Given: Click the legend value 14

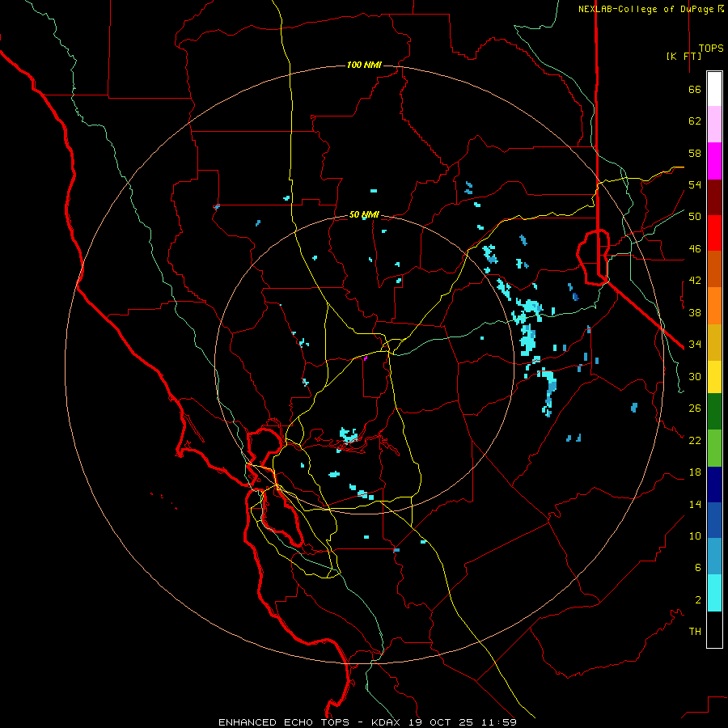Looking at the screenshot, I should tap(695, 504).
